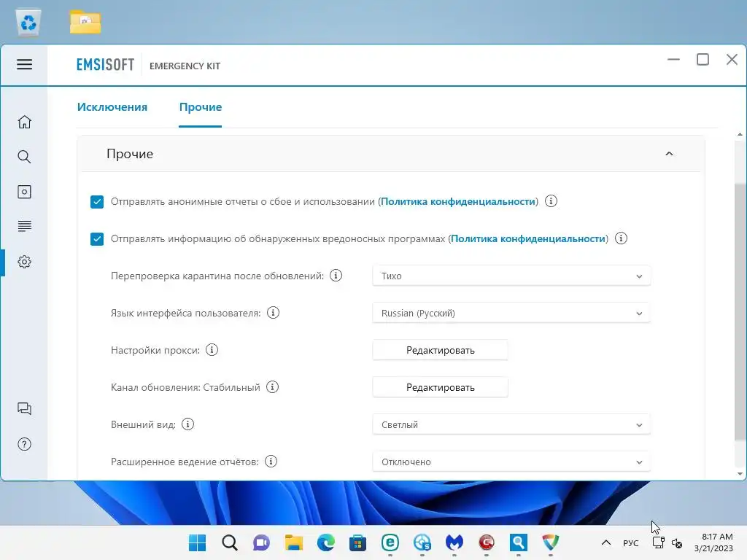Open the red G taskbar app

(487, 542)
